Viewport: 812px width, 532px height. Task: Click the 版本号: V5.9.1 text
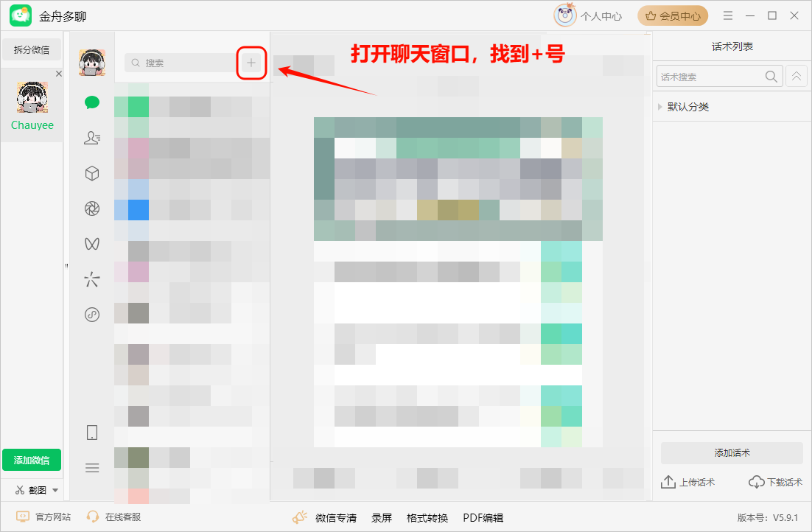[768, 517]
